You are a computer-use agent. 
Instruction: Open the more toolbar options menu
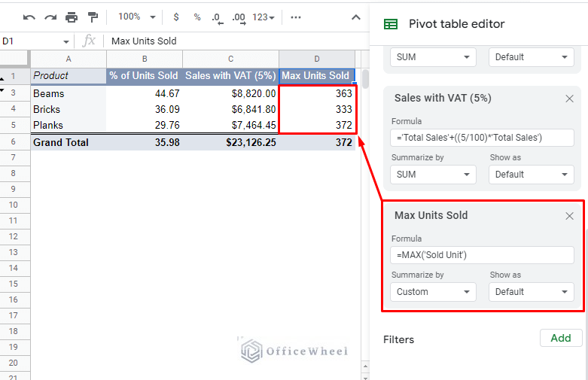pos(296,17)
